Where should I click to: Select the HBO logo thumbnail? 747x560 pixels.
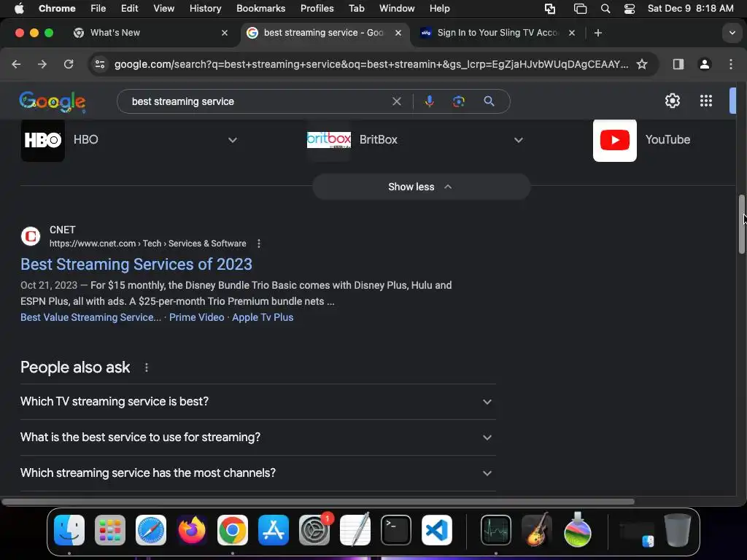(43, 140)
